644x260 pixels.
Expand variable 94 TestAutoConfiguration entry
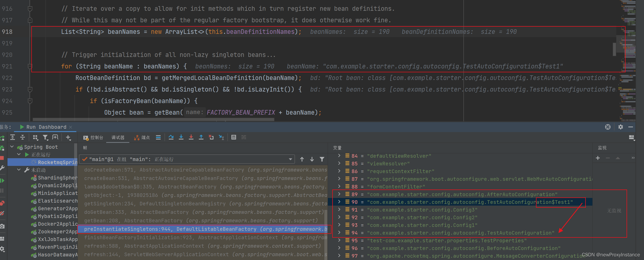tap(339, 233)
